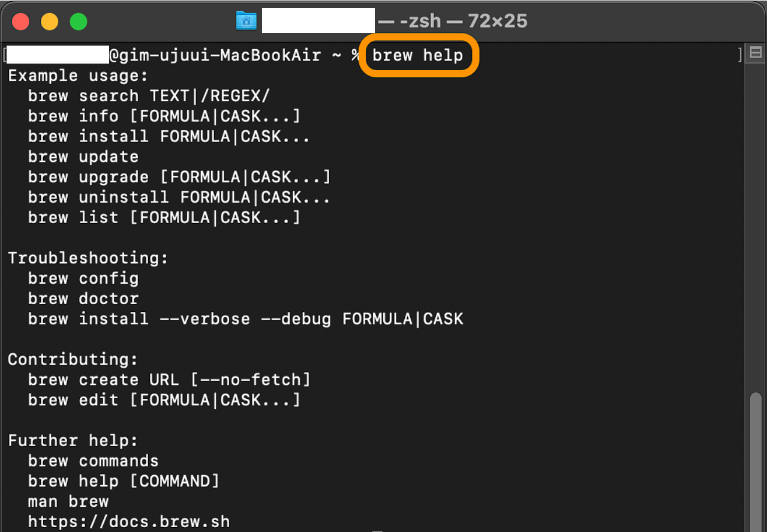Click the 'Troubleshooting:' heading

88,258
